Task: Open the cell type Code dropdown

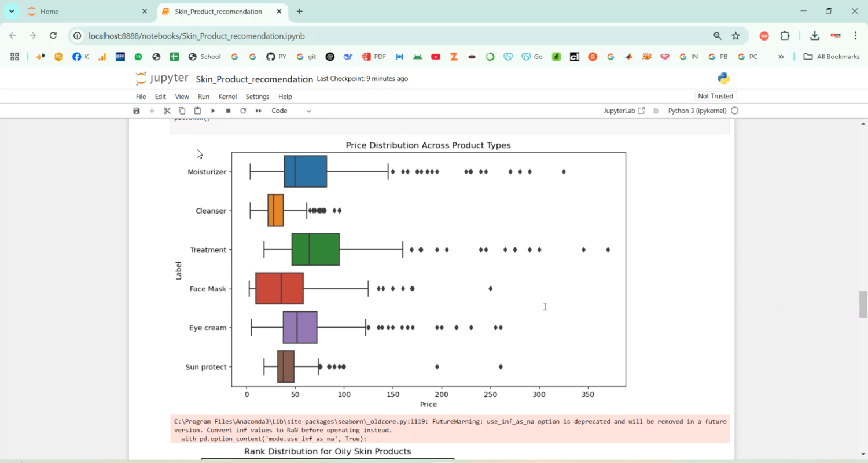Action: coord(289,111)
